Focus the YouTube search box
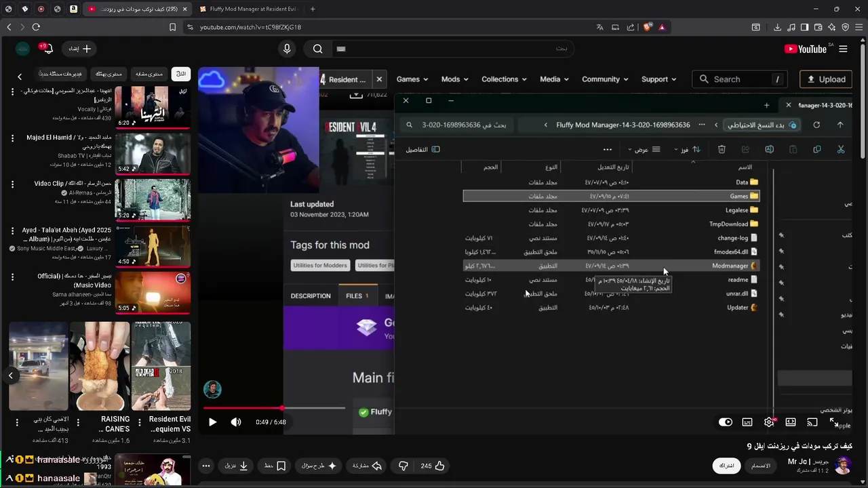Screen dimensions: 868x488 click(x=453, y=49)
